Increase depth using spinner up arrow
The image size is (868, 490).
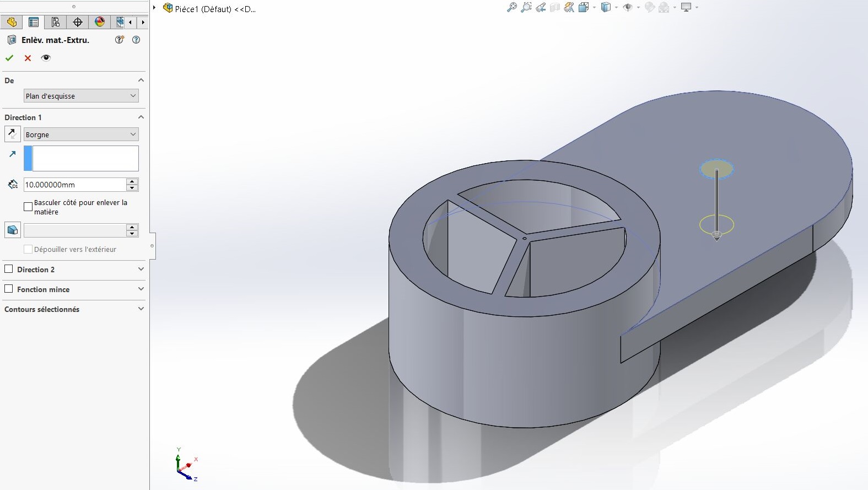coord(132,181)
